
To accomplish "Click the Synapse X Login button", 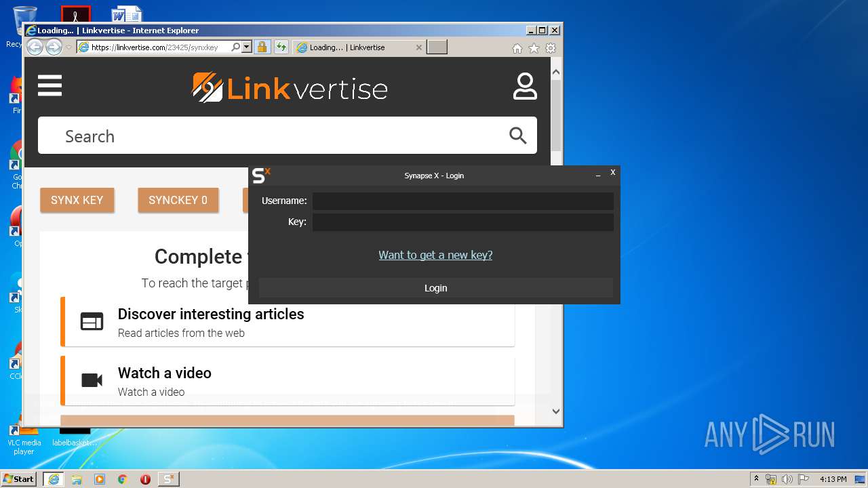I will [436, 288].
